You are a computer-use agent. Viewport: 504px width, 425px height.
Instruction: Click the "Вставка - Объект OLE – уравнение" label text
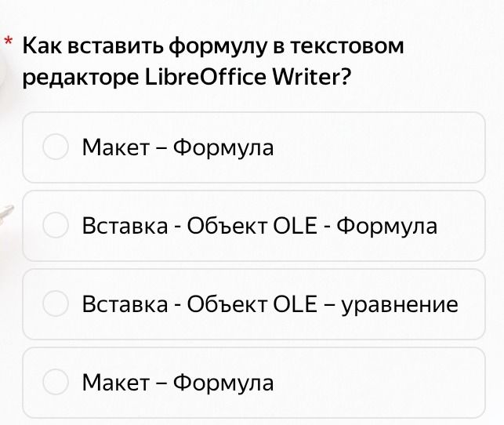point(270,304)
